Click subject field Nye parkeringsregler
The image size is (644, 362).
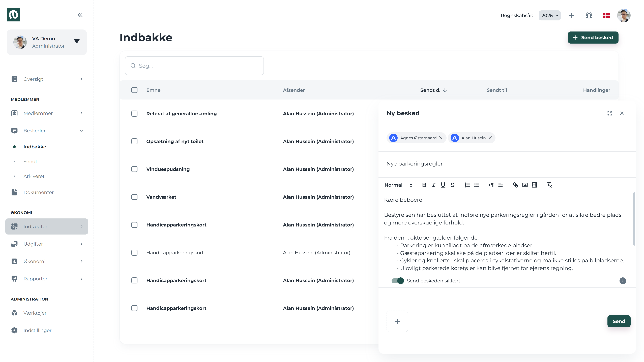click(x=507, y=164)
